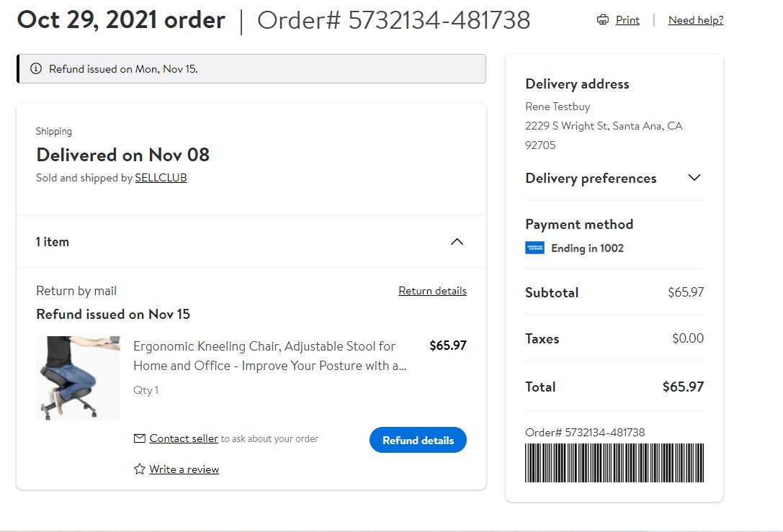Open the Print link
The width and height of the screenshot is (783, 532).
(x=627, y=20)
